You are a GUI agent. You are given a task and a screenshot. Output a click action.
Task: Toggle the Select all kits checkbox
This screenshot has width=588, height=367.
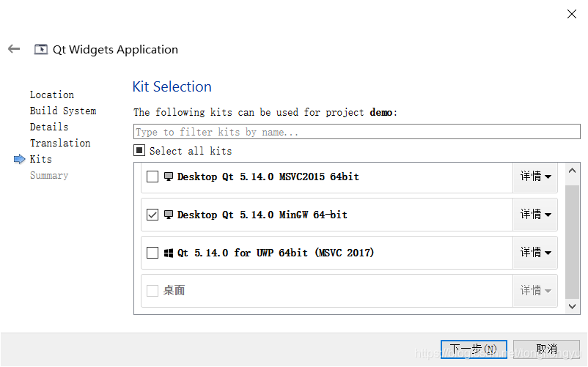point(139,151)
